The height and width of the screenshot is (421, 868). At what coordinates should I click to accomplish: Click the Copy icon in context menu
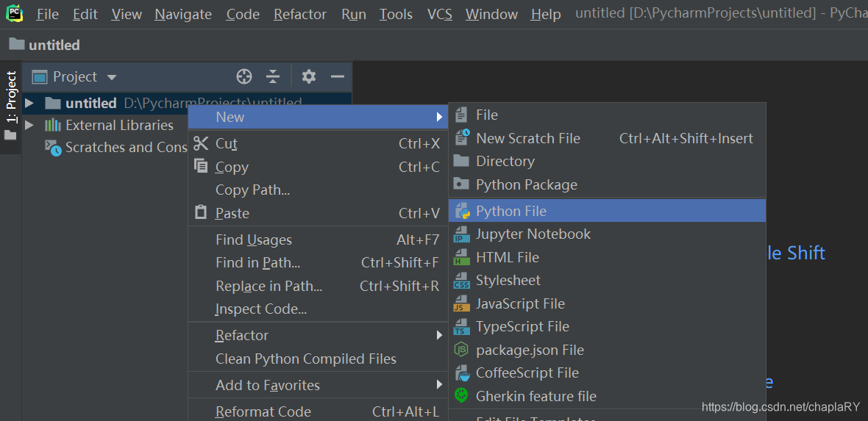200,166
